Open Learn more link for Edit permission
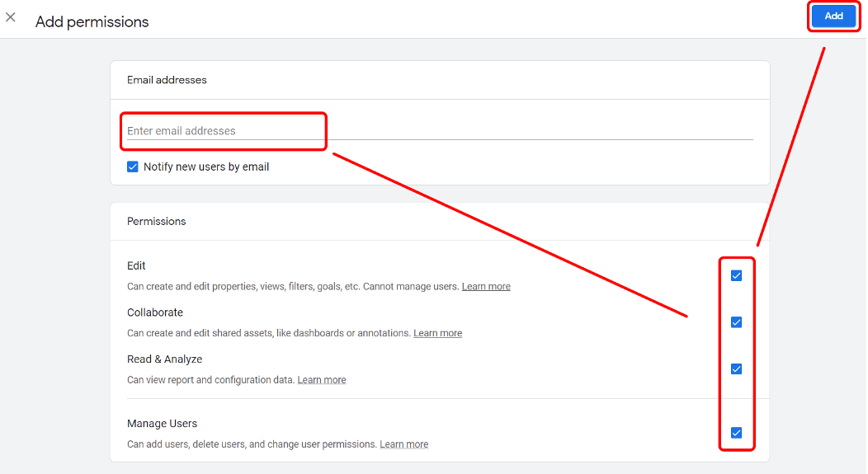 tap(486, 287)
